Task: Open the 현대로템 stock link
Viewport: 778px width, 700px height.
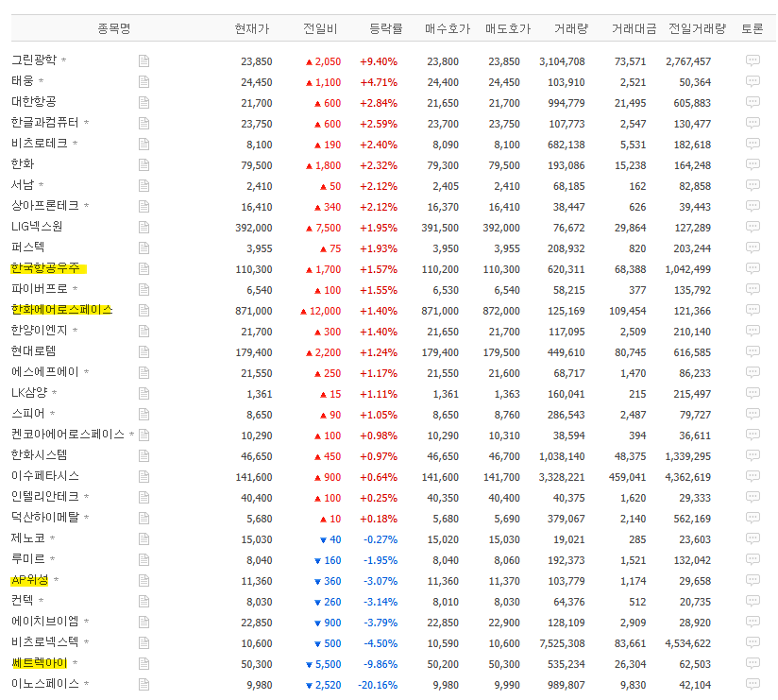Action: (34, 351)
